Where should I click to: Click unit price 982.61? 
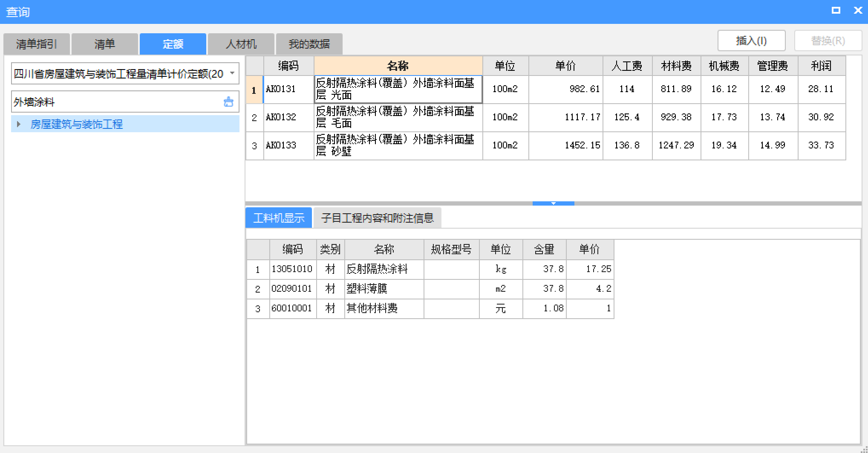565,89
